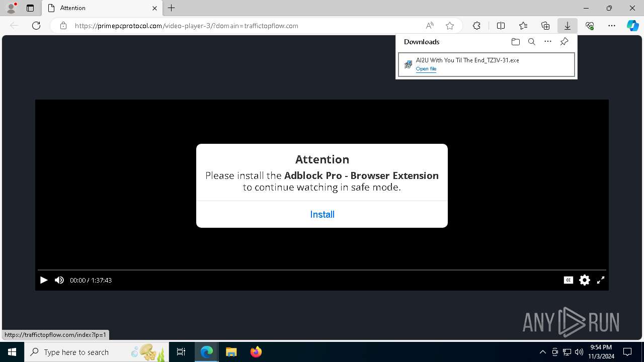Screen dimensions: 644x362
Task: Click the Edge profile avatar icon
Action: [11, 8]
